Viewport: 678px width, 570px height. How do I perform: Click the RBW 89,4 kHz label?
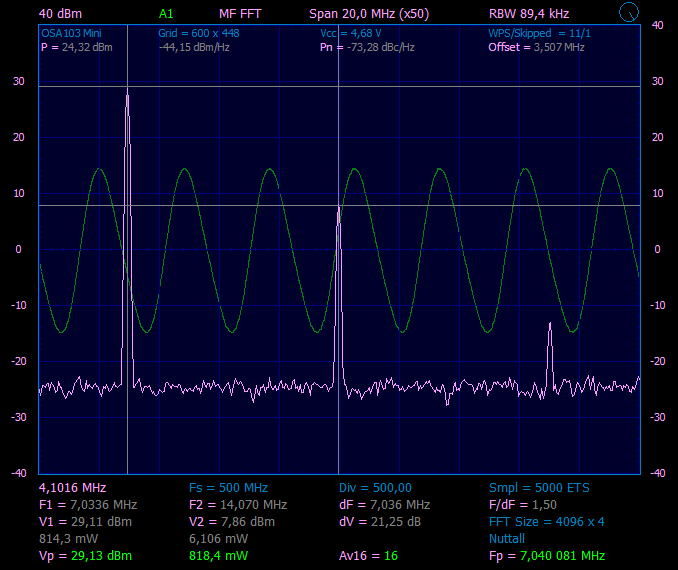coord(529,14)
